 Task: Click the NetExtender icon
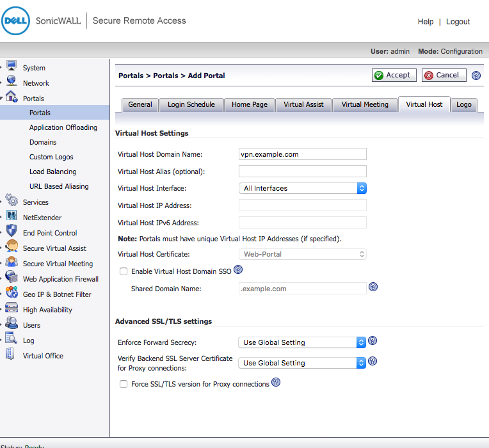pos(12,216)
